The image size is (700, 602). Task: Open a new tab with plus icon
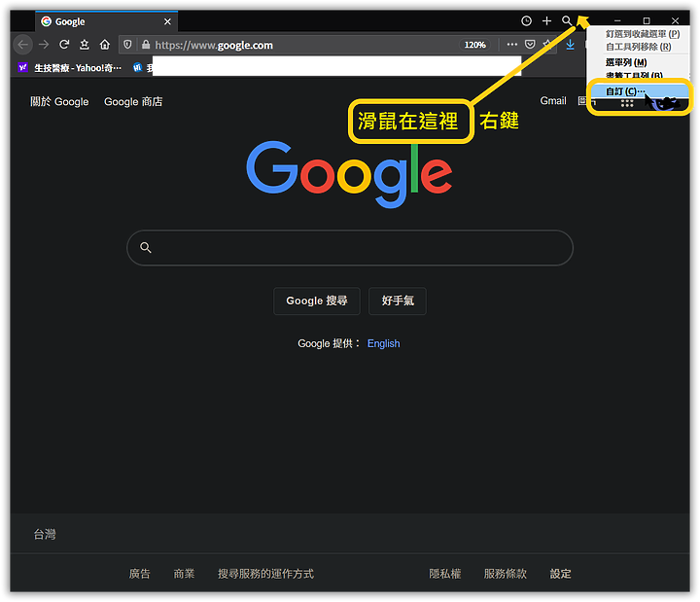546,21
